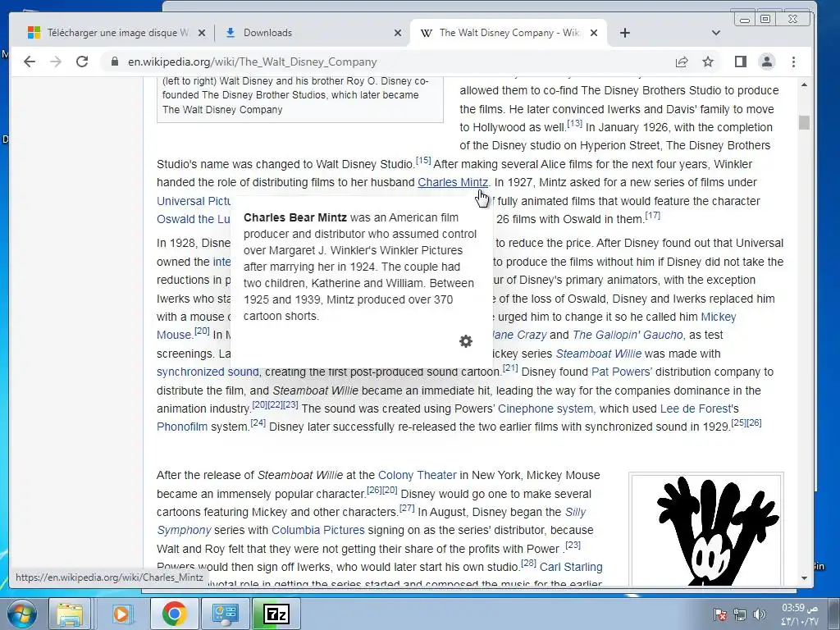Open the Chrome profile menu
This screenshot has width=840, height=630.
coord(767,62)
